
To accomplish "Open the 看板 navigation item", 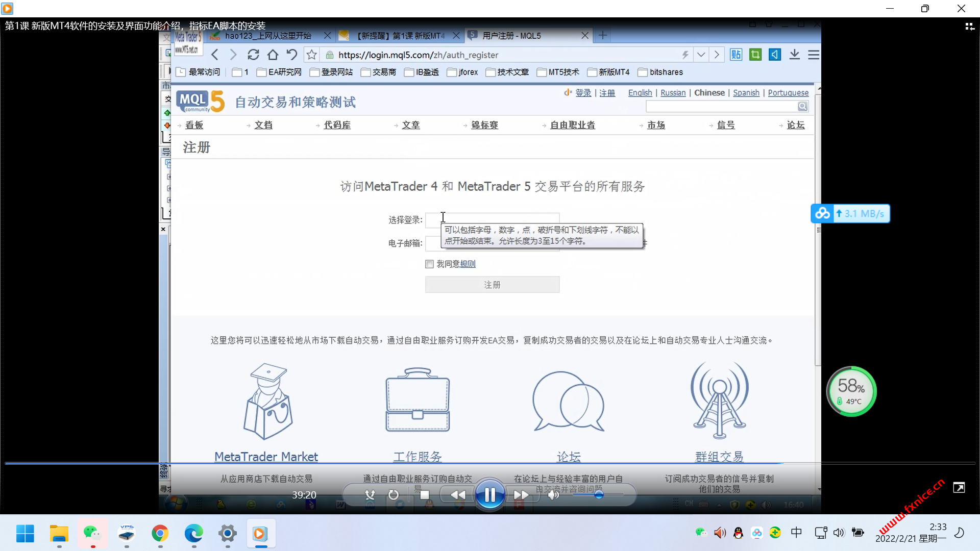I will pos(194,125).
